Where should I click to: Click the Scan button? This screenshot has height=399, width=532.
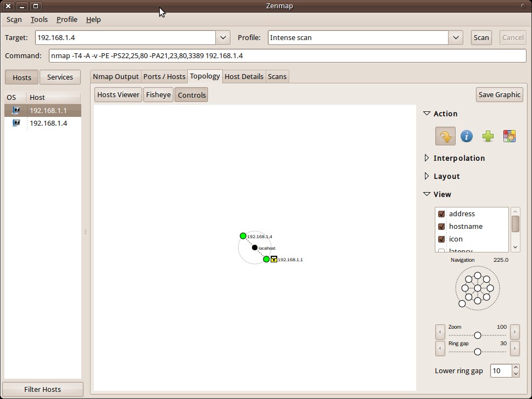coord(481,38)
